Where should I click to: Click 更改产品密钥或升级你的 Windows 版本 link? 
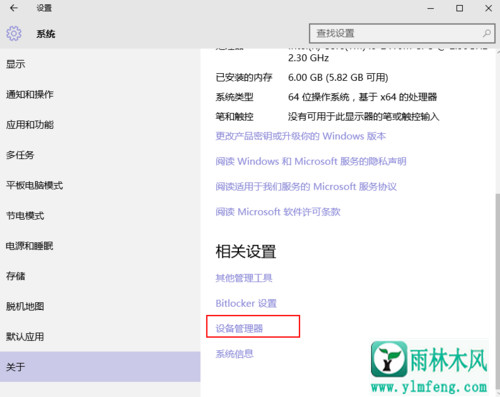click(x=301, y=136)
